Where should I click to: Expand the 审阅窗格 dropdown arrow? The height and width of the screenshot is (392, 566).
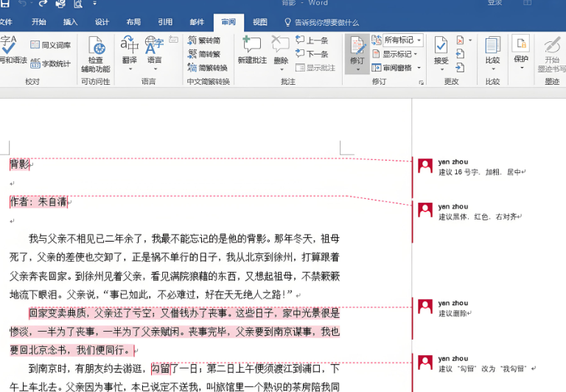pos(419,68)
